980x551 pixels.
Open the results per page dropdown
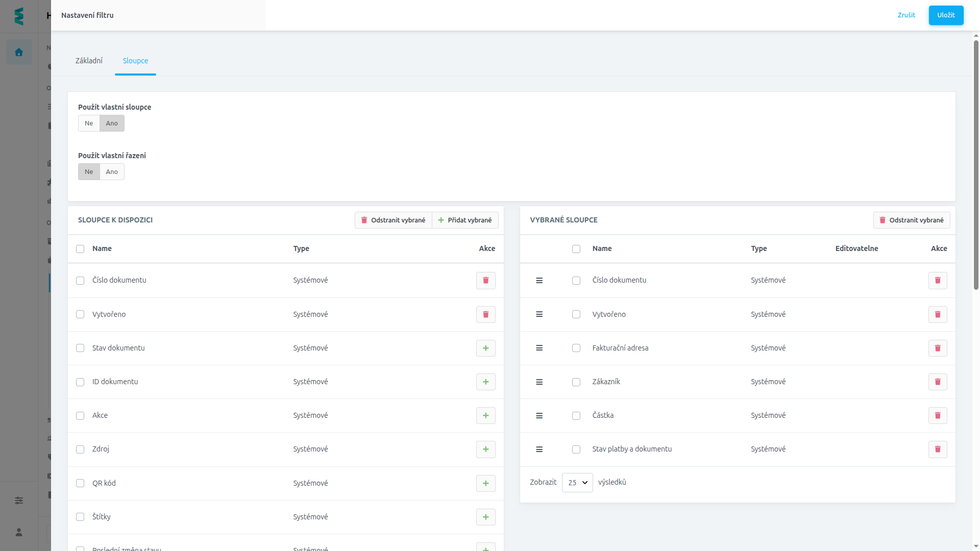tap(577, 483)
